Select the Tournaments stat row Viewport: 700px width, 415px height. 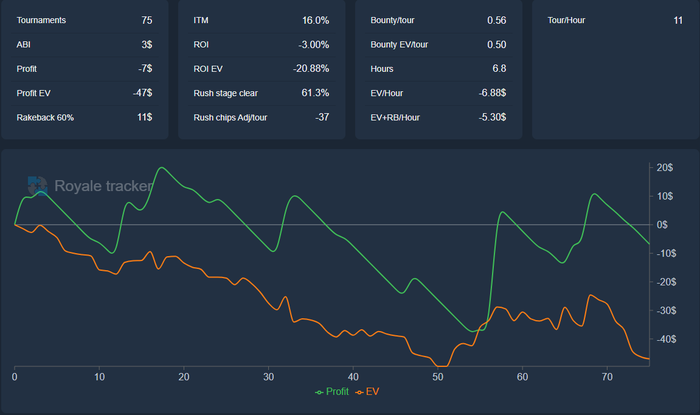85,20
